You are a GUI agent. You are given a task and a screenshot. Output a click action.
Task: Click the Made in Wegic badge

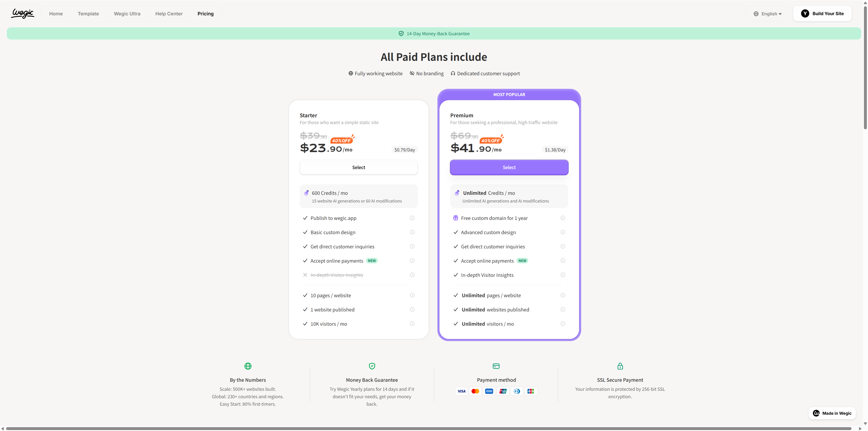pos(832,413)
